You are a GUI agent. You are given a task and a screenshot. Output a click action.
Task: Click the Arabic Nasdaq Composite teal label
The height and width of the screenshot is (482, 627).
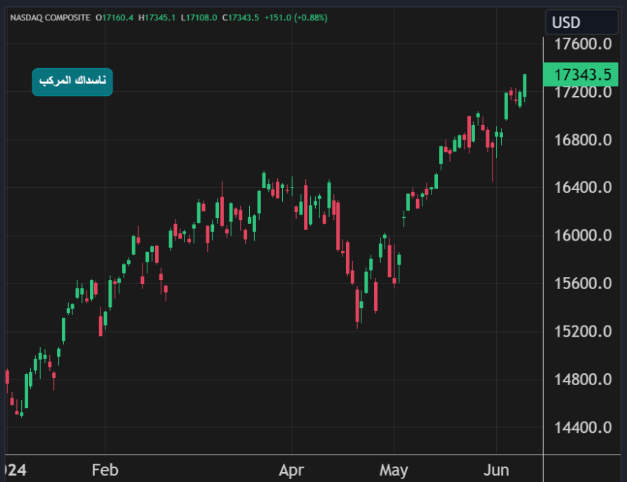[72, 82]
